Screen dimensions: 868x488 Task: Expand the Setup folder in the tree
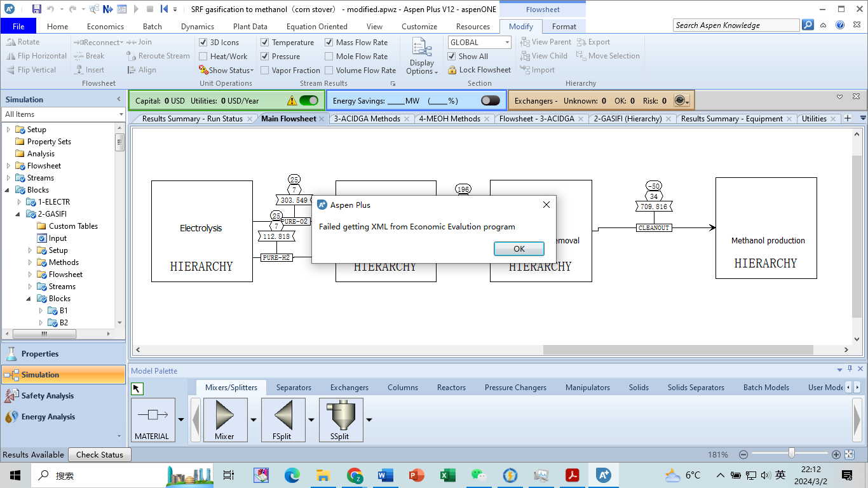pos(9,130)
